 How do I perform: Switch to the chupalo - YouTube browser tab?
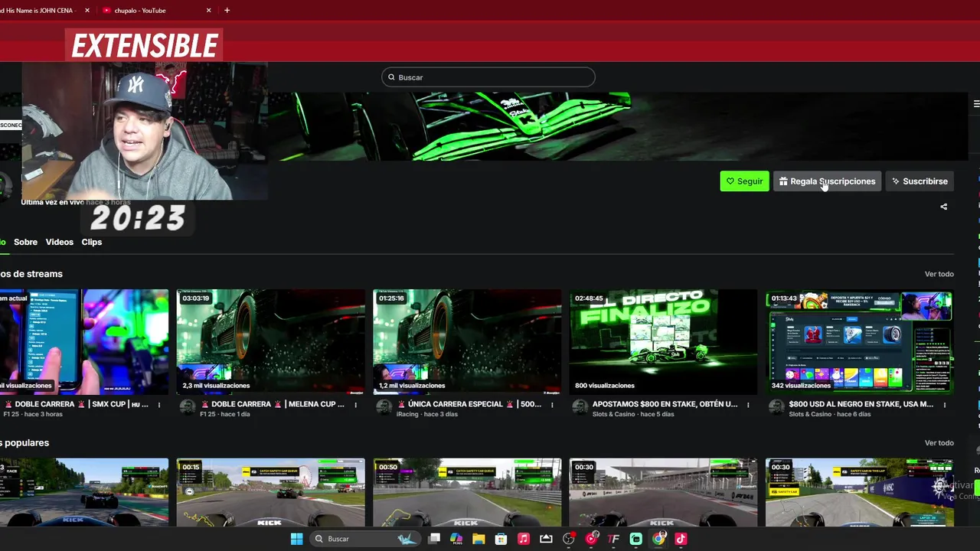tap(157, 10)
